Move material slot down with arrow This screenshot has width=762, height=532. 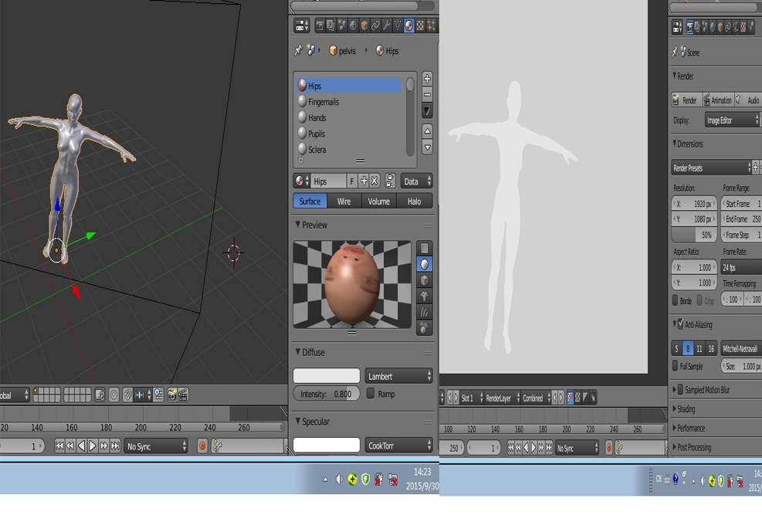click(427, 147)
